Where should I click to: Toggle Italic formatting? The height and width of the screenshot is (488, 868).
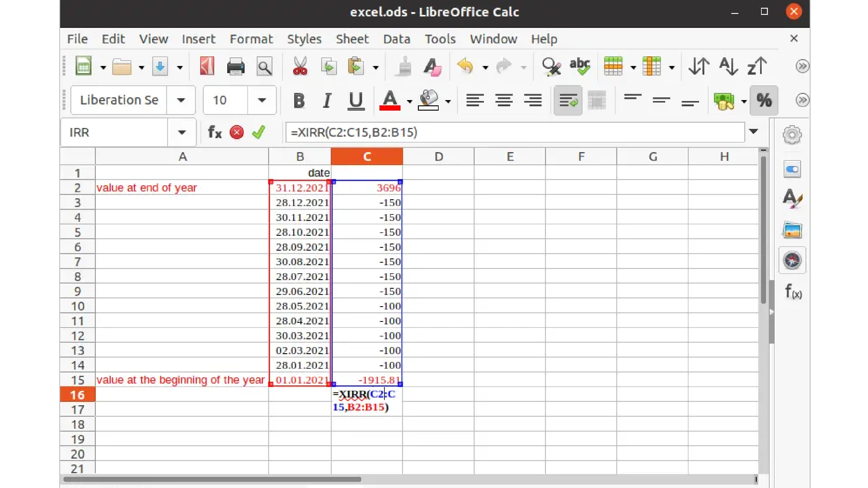[327, 100]
